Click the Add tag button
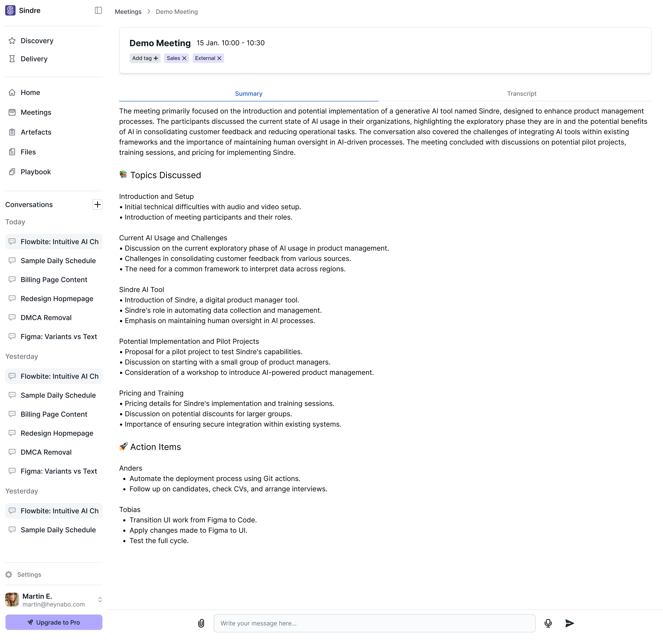The width and height of the screenshot is (663, 644). click(x=145, y=58)
